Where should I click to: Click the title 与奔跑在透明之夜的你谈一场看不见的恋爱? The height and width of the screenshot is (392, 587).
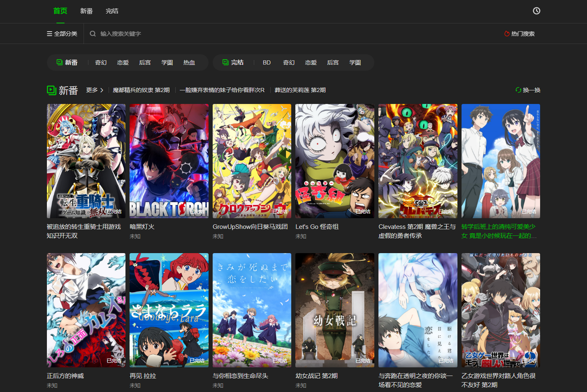click(x=415, y=380)
